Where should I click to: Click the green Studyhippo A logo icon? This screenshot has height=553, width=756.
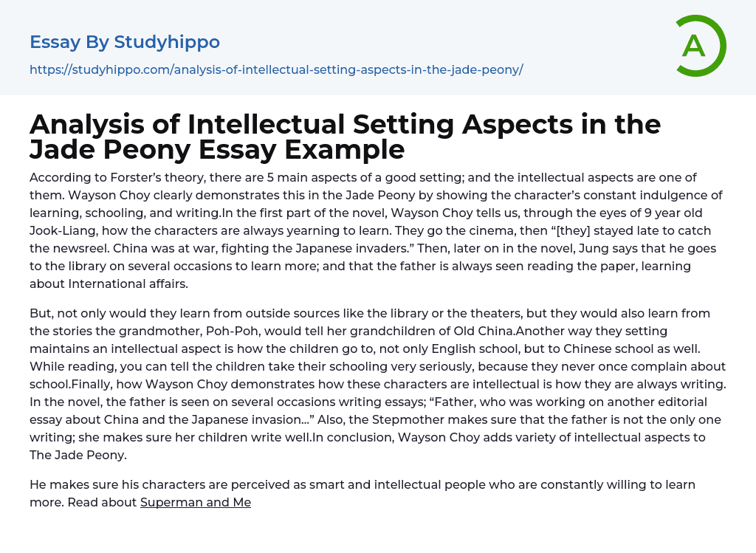693,47
